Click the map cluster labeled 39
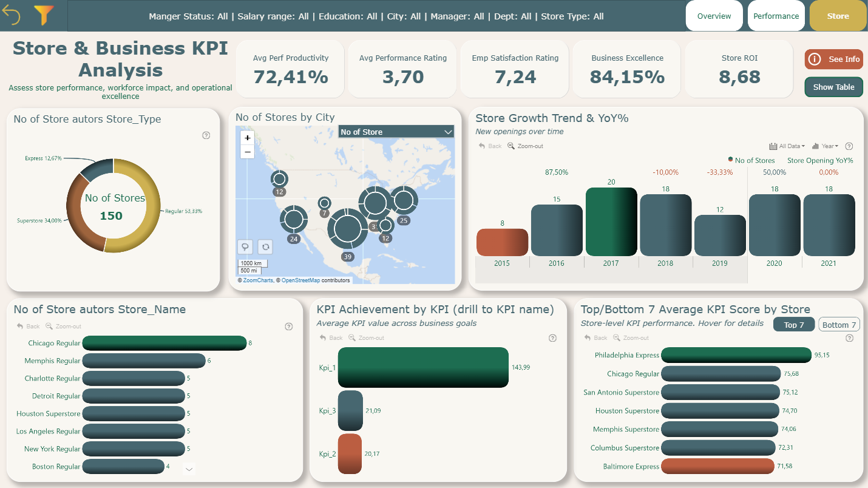The width and height of the screenshot is (868, 488). pos(348,228)
